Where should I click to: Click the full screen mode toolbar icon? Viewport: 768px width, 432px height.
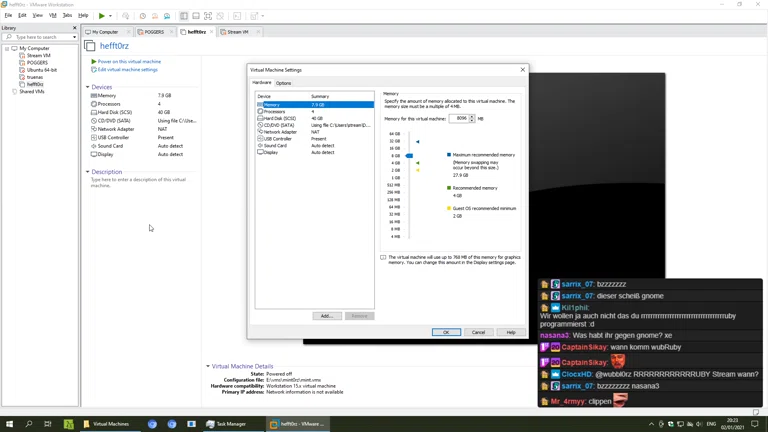208,16
